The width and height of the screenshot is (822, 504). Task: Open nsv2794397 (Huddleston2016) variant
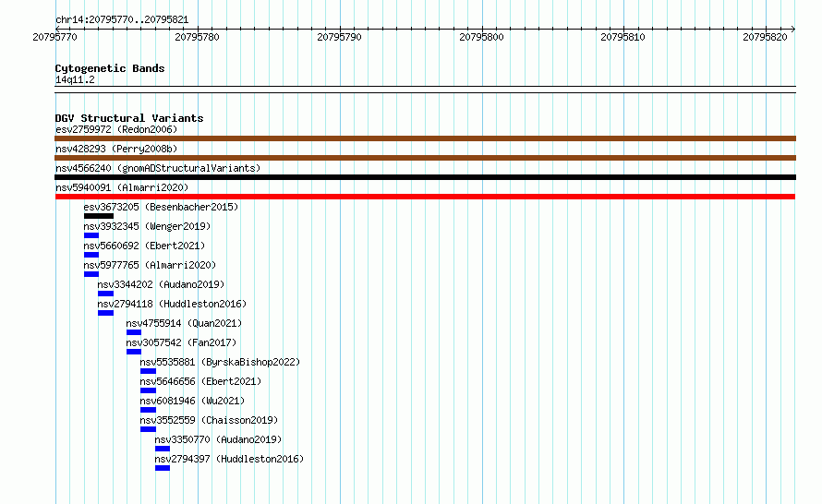pyautogui.click(x=229, y=459)
